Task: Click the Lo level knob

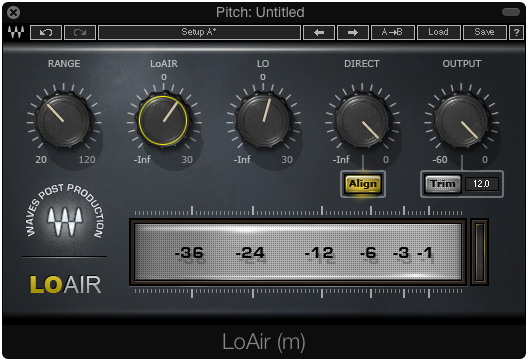Action: point(263,120)
